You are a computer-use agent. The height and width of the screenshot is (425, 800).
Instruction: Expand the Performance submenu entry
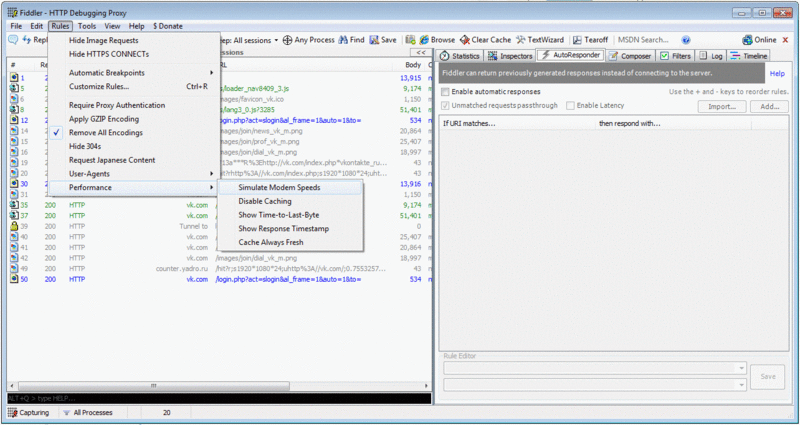click(x=134, y=187)
